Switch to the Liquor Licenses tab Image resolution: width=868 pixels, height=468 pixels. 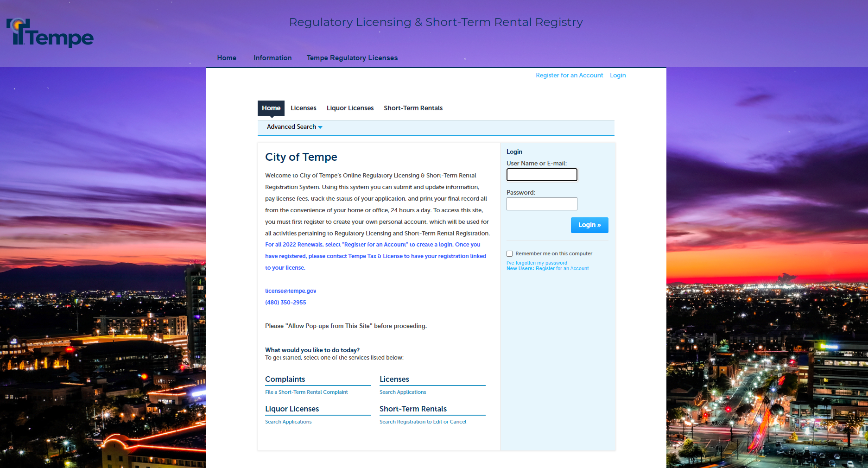click(350, 108)
